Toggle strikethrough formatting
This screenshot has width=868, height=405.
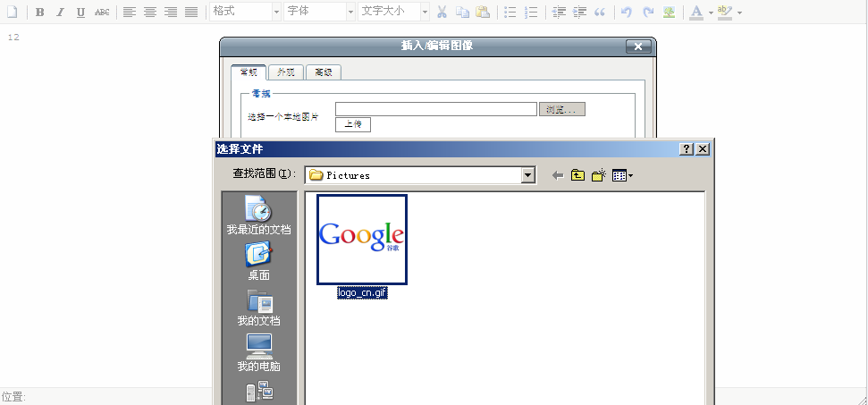coord(102,12)
